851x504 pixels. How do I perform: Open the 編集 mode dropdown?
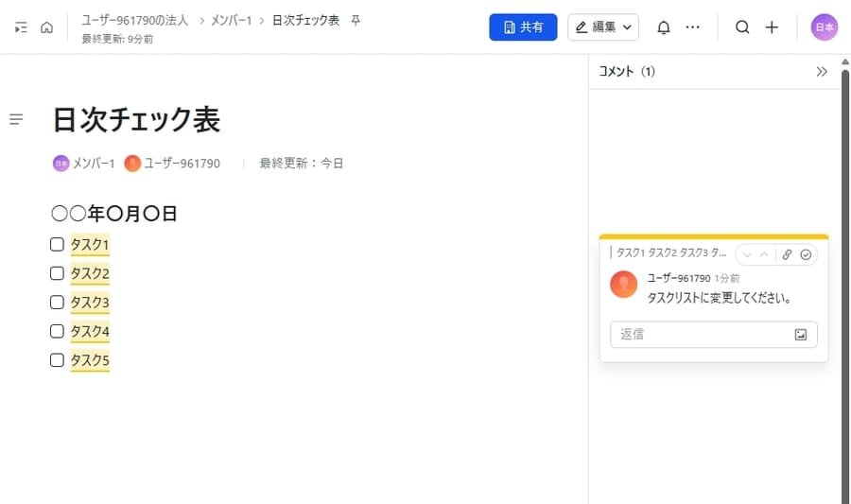pos(603,27)
